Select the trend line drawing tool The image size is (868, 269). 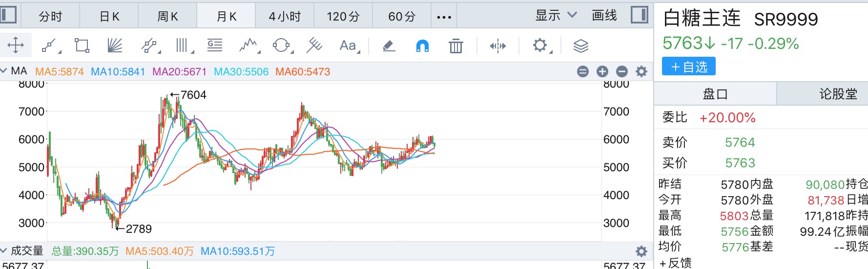(x=50, y=46)
